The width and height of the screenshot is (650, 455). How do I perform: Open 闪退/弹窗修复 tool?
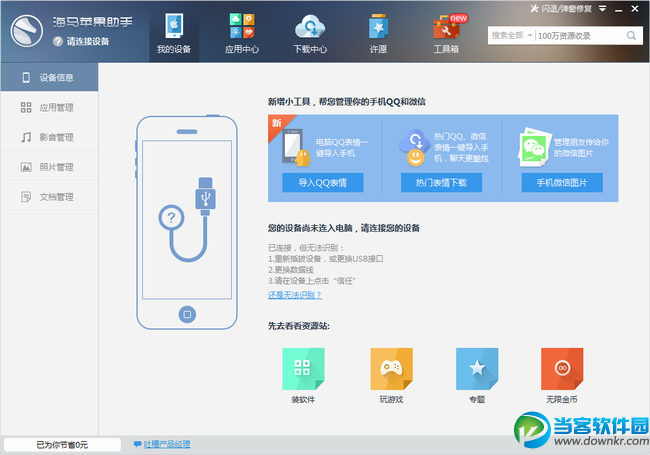pos(561,8)
